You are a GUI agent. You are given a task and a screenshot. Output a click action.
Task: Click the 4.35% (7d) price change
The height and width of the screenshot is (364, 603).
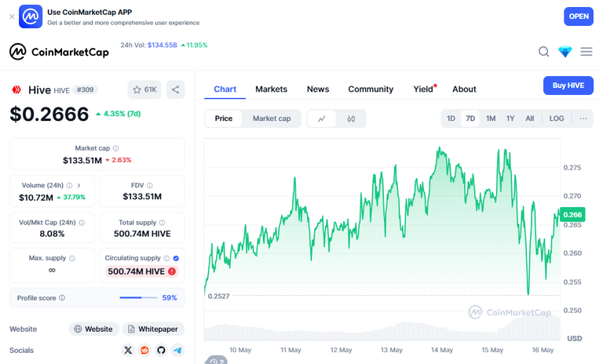tap(119, 114)
